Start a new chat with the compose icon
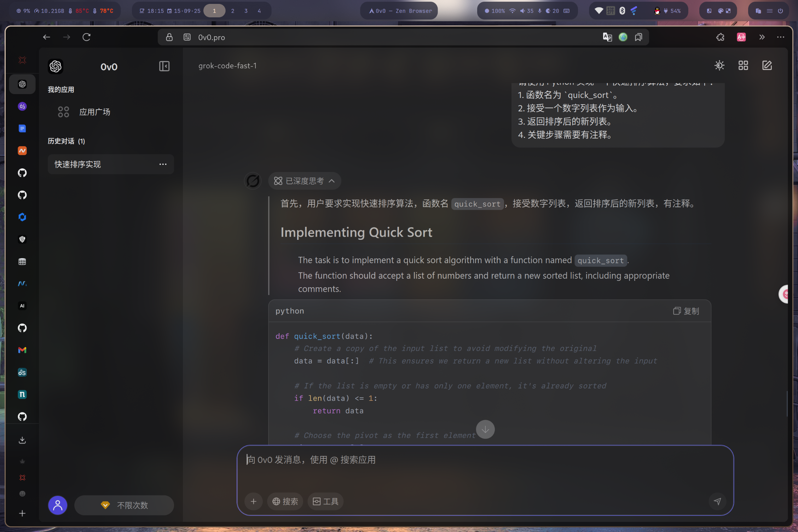 (x=767, y=65)
